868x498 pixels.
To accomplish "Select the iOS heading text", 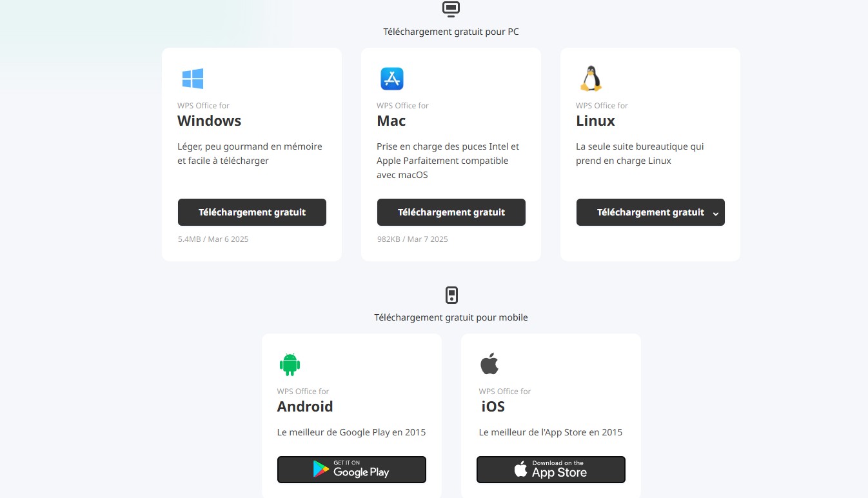I will 493,406.
